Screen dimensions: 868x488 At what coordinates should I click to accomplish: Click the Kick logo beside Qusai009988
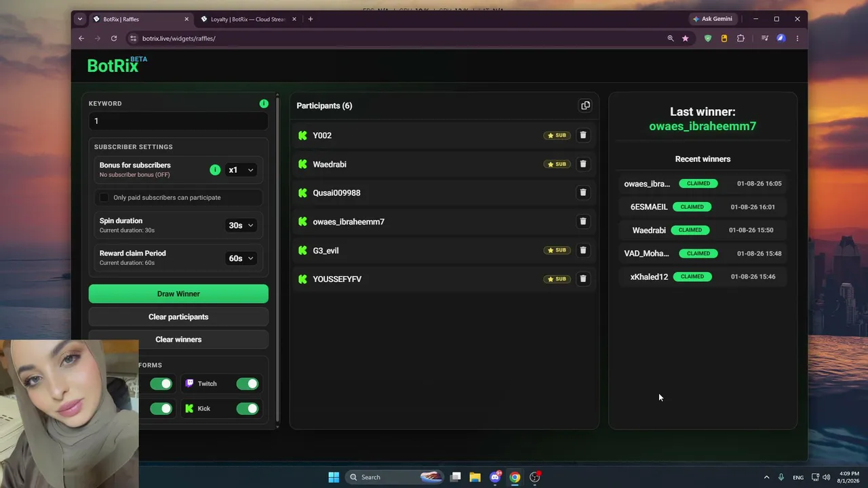click(302, 193)
